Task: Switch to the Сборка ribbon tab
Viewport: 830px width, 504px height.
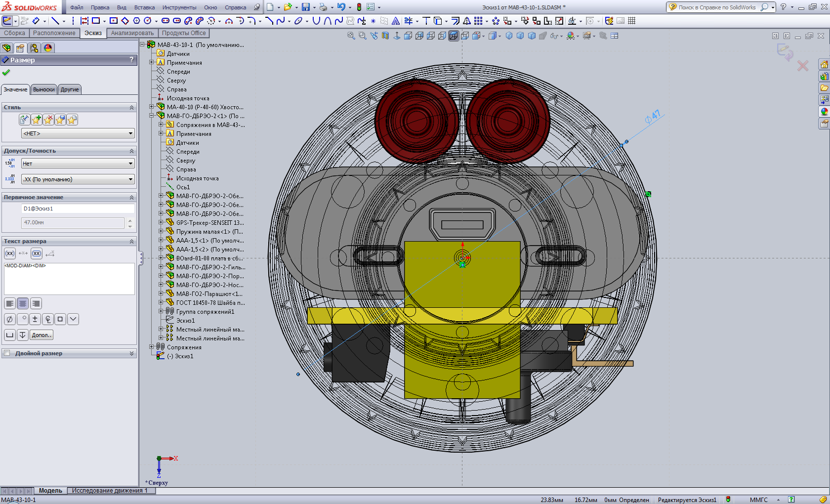Action: 14,33
